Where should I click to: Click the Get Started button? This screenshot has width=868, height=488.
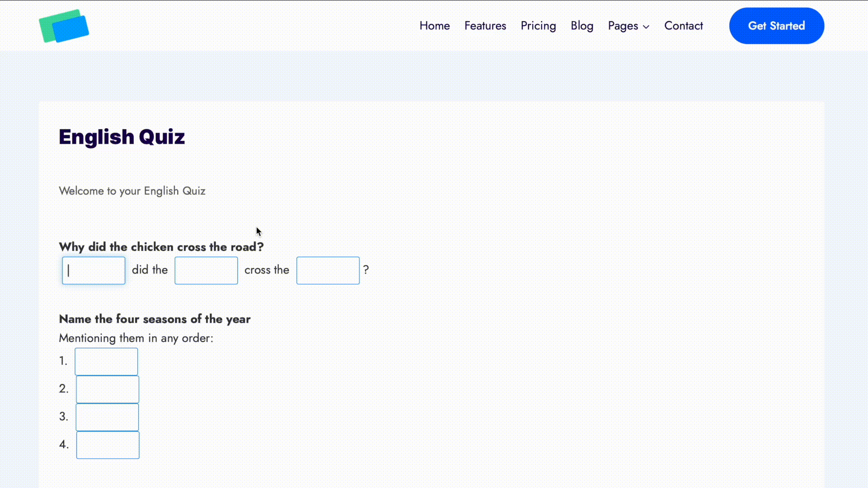coord(777,26)
